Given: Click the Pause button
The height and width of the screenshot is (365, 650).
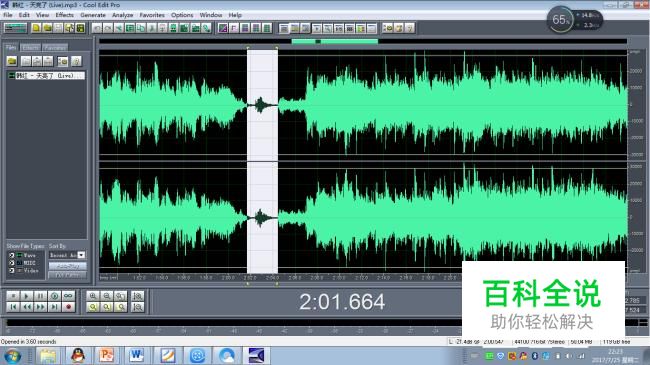Looking at the screenshot, I should (x=41, y=296).
